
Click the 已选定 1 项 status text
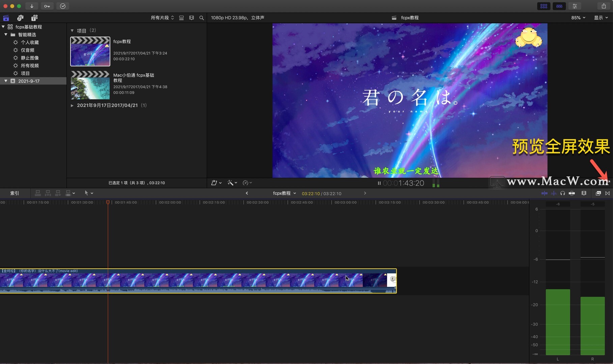(137, 183)
